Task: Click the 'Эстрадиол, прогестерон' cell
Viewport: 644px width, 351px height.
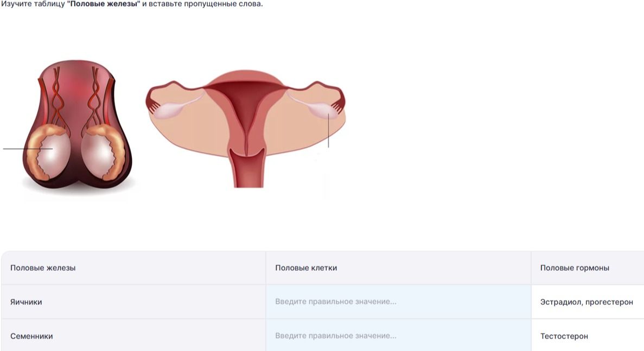Action: click(x=586, y=302)
